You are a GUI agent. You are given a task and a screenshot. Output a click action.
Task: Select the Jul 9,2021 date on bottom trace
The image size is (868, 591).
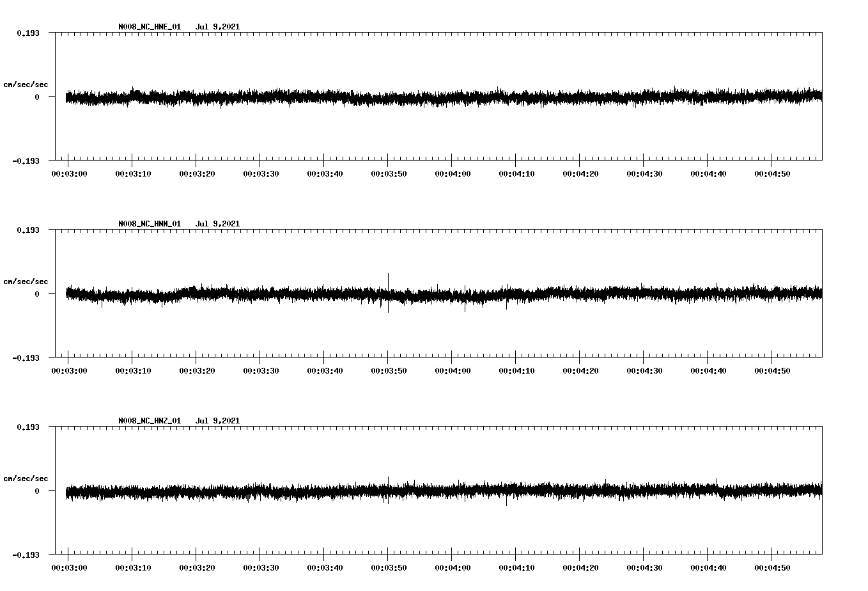point(219,420)
